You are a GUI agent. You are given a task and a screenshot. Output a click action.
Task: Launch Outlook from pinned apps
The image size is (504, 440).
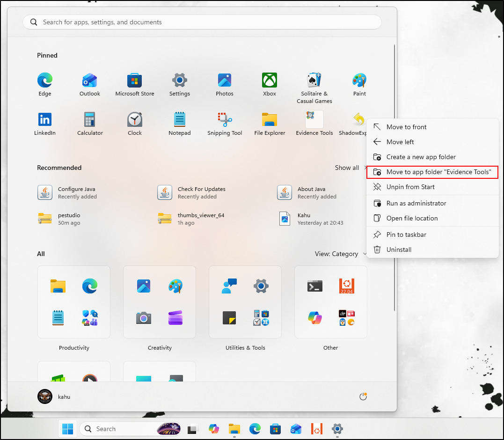pos(90,84)
